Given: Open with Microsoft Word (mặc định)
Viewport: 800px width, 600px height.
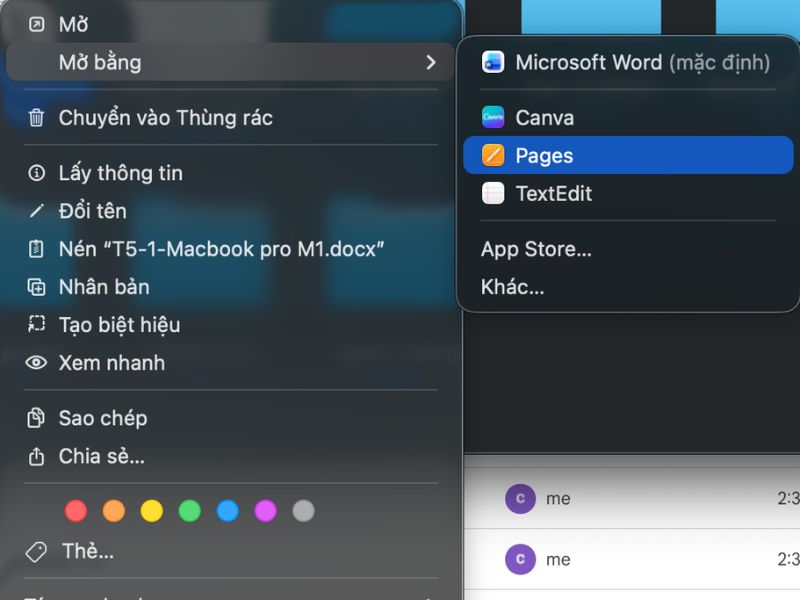Looking at the screenshot, I should (x=628, y=62).
